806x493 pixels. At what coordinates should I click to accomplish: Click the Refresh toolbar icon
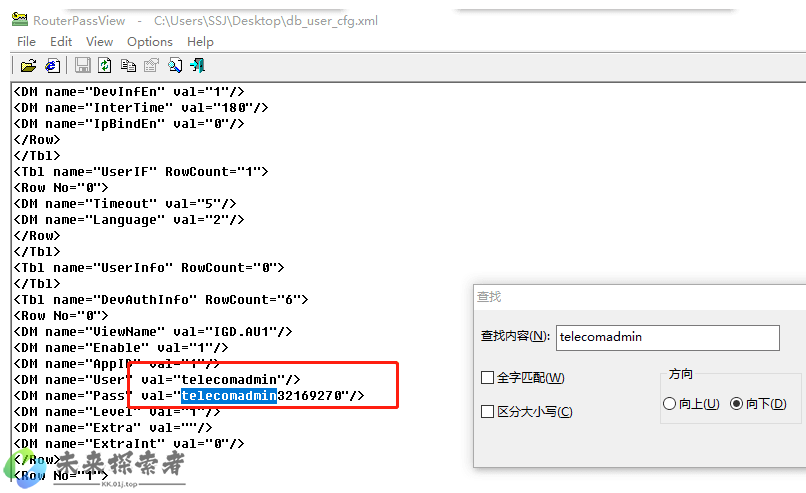click(x=105, y=66)
